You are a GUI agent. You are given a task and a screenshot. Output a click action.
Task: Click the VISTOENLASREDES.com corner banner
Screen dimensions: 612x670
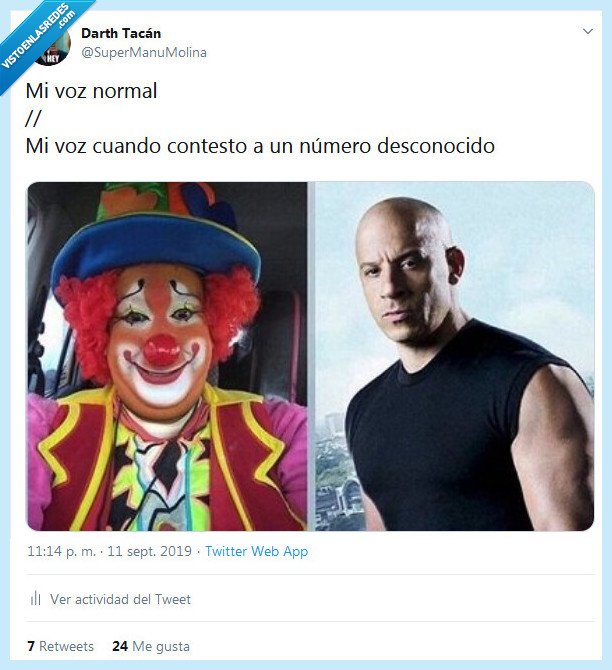coord(36,36)
